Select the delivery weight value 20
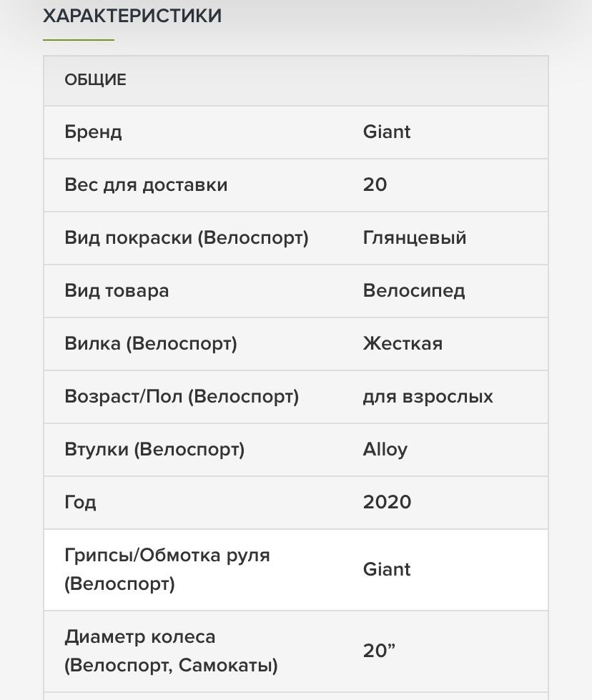Image resolution: width=592 pixels, height=700 pixels. point(375,184)
